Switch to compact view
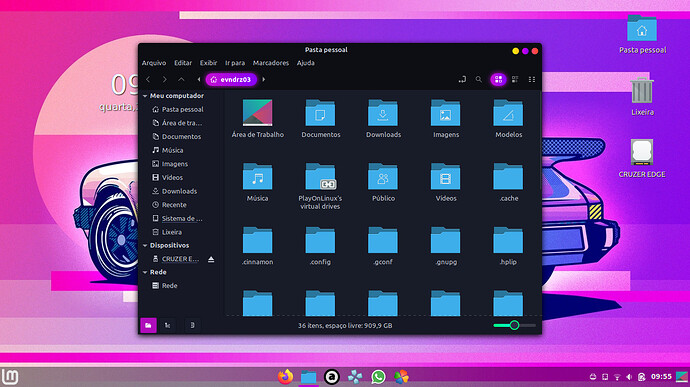Screen dimensions: 690x387 click(x=532, y=80)
